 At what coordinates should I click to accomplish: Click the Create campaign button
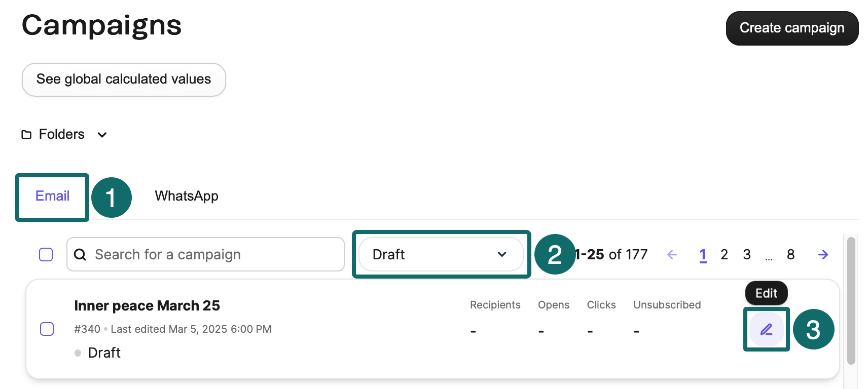click(x=791, y=28)
